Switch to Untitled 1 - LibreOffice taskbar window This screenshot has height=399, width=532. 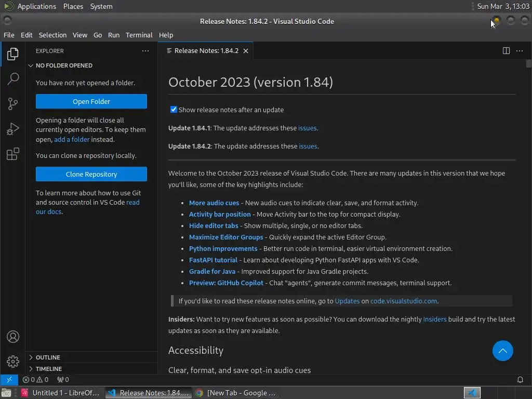[60, 393]
